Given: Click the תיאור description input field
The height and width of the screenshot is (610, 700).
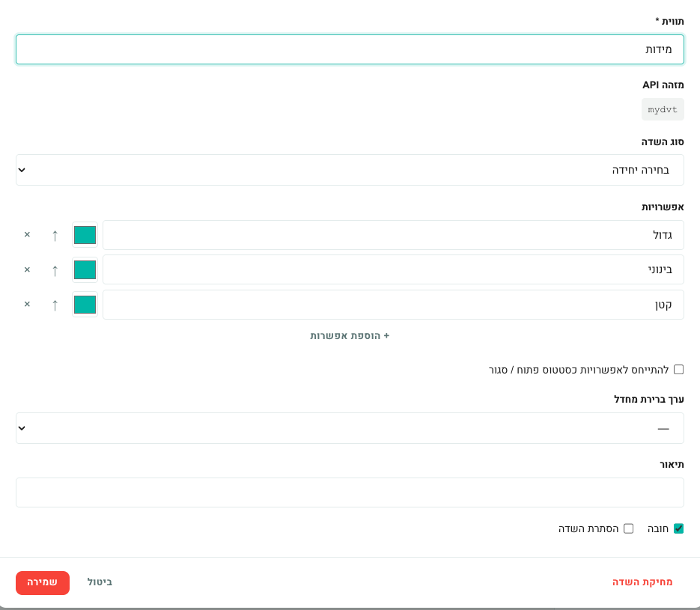Looking at the screenshot, I should click(350, 492).
